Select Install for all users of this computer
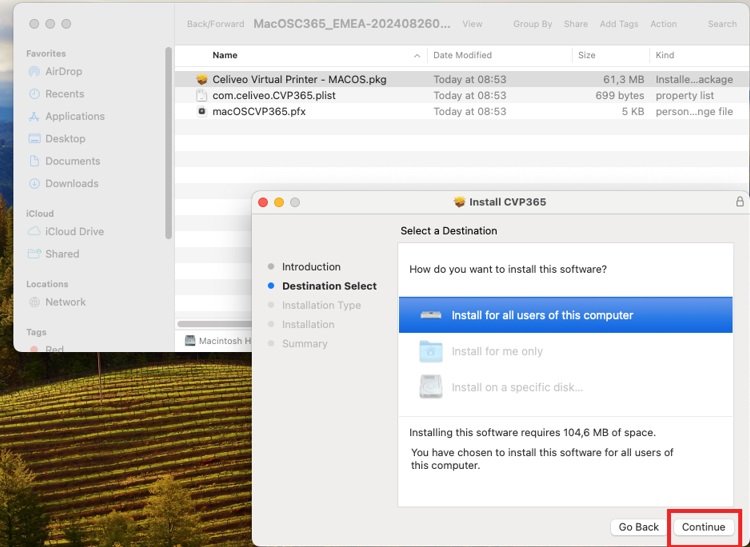The width and height of the screenshot is (750, 547). (x=565, y=315)
